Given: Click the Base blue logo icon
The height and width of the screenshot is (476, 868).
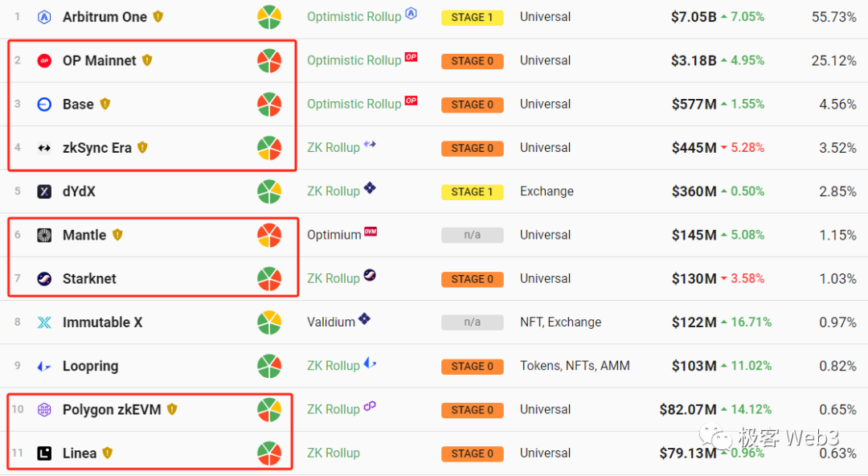Looking at the screenshot, I should 45,105.
